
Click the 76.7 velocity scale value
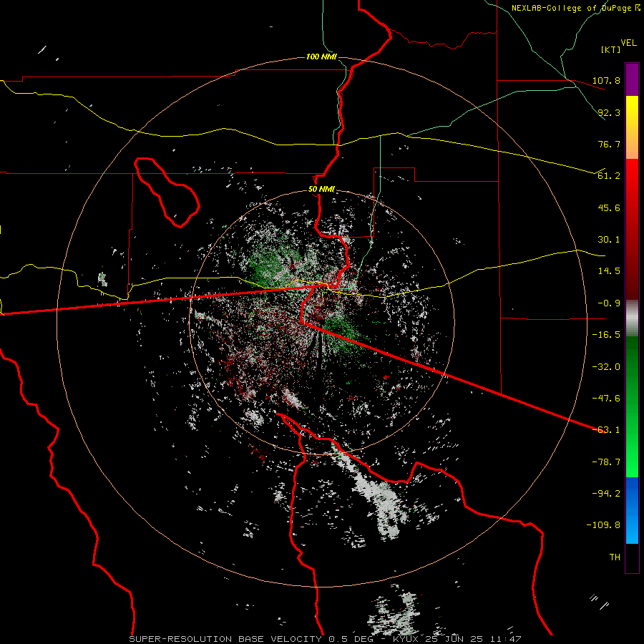609,144
